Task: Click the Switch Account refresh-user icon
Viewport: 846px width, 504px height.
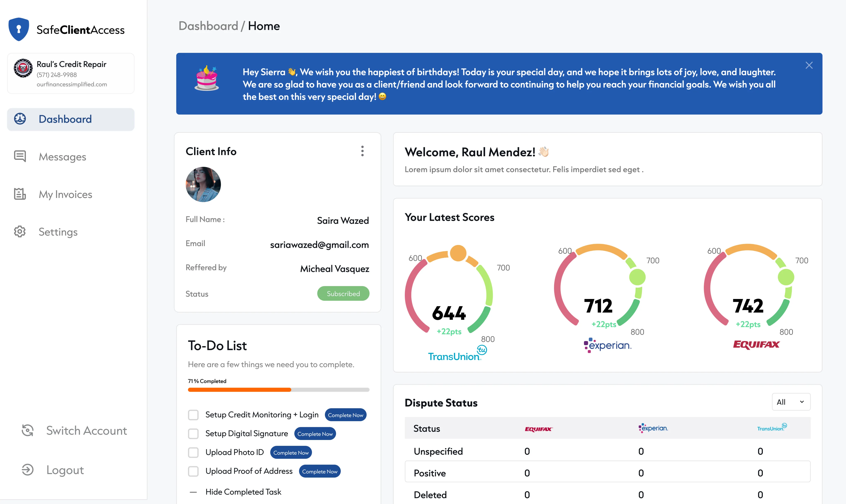Action: click(x=27, y=430)
